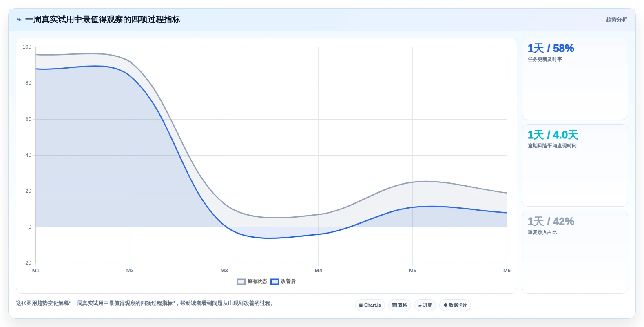The image size is (644, 327).
Task: Click the 数据卡片 diamond icon
Action: (x=445, y=305)
